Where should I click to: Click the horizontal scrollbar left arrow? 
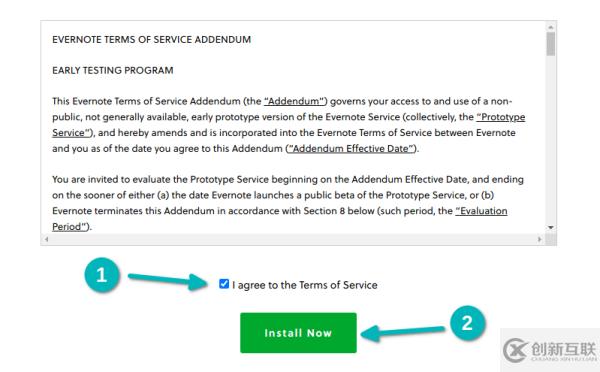(x=46, y=240)
